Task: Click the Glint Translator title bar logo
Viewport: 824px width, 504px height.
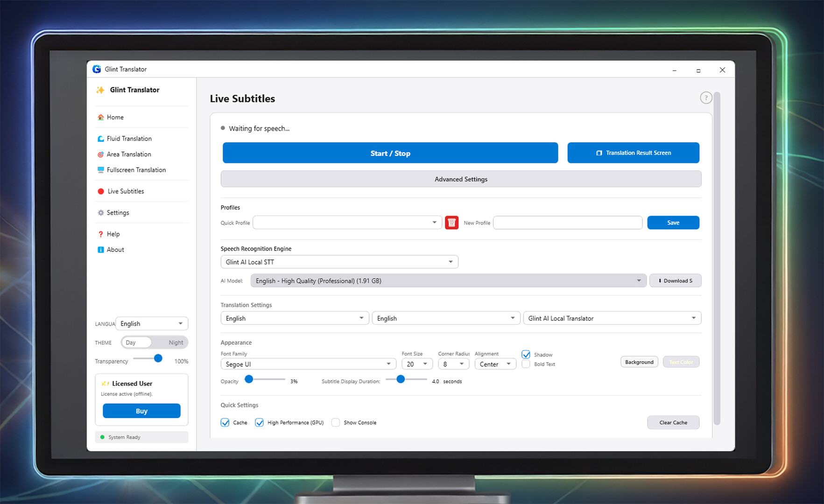Action: 97,69
